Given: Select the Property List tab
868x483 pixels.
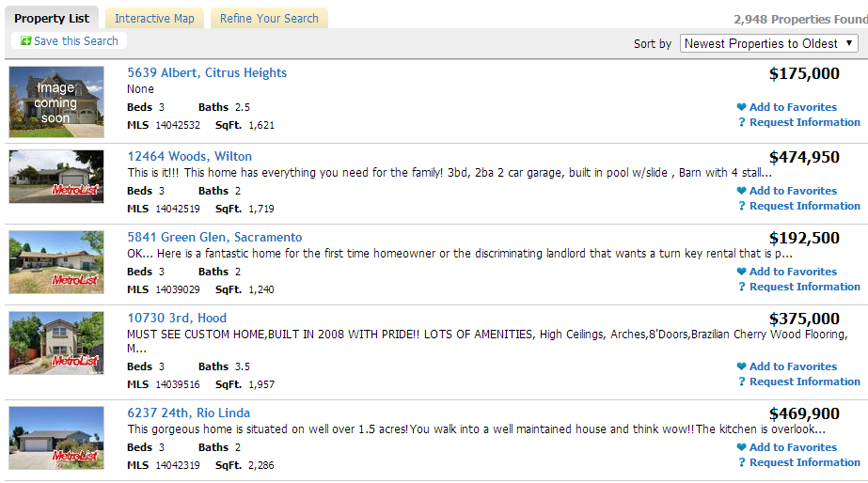Looking at the screenshot, I should [52, 19].
